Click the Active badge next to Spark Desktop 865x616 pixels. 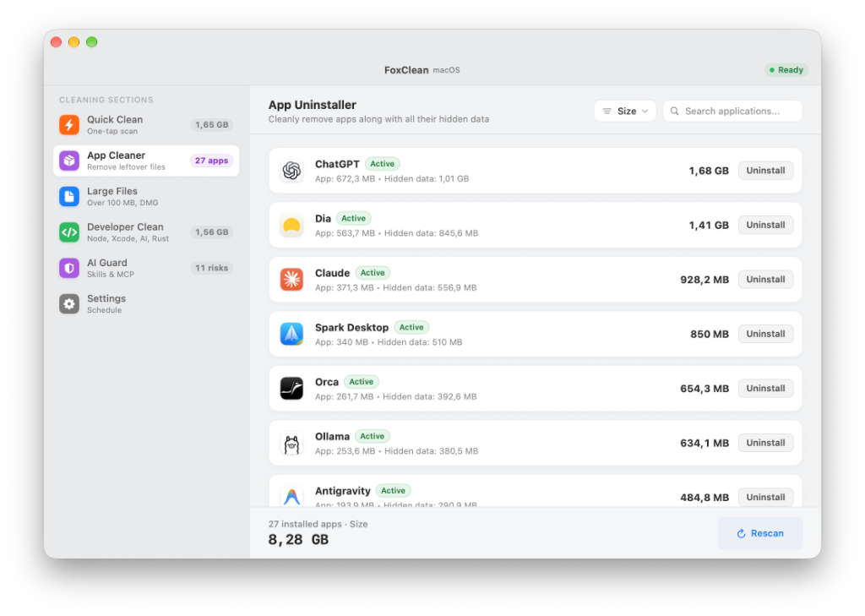click(411, 327)
